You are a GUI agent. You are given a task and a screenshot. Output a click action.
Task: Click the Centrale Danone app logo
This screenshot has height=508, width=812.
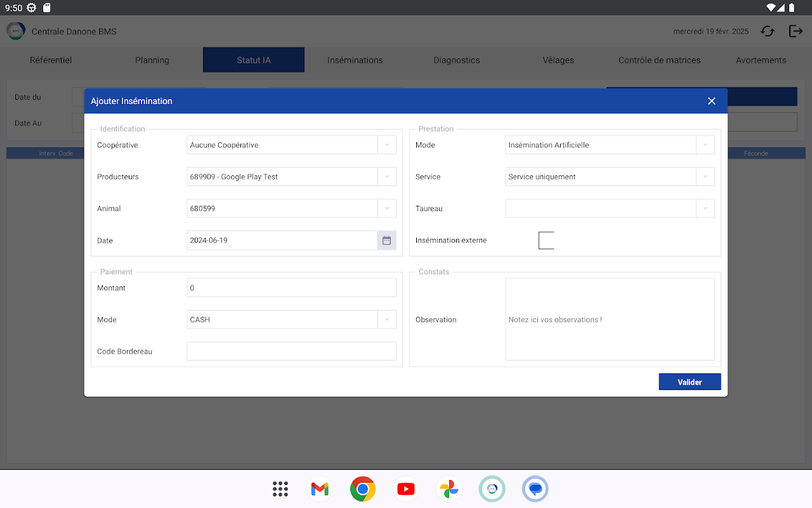tap(16, 31)
